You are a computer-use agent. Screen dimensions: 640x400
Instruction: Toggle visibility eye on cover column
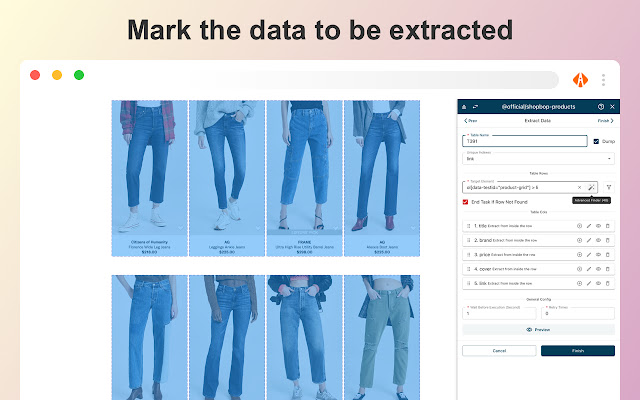tap(598, 269)
